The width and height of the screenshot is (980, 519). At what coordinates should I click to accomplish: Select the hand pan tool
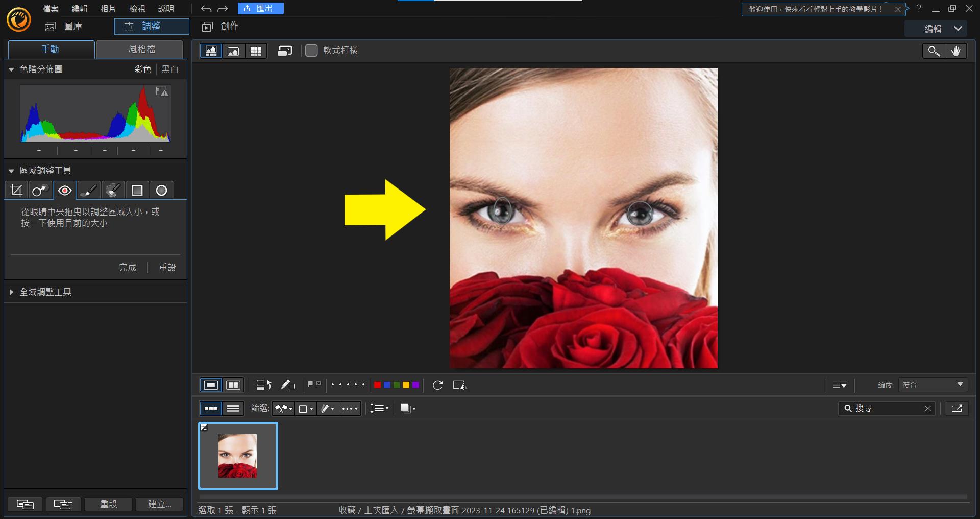(x=955, y=51)
